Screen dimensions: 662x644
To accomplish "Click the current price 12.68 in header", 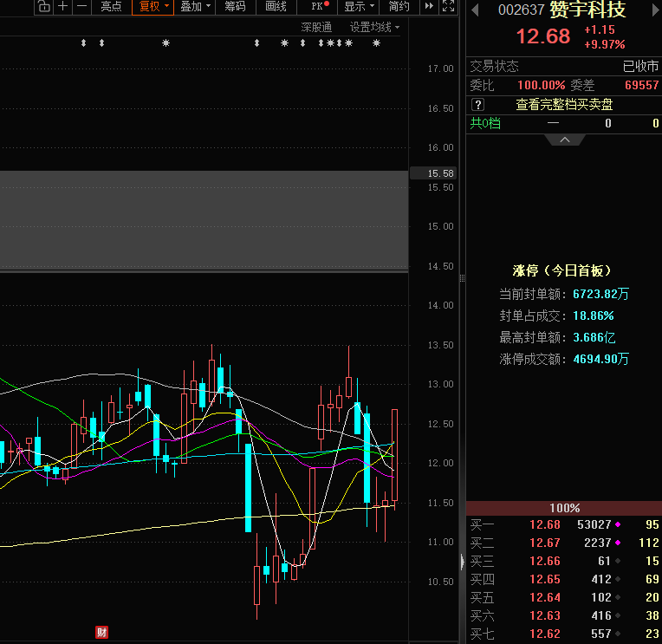I will (543, 36).
